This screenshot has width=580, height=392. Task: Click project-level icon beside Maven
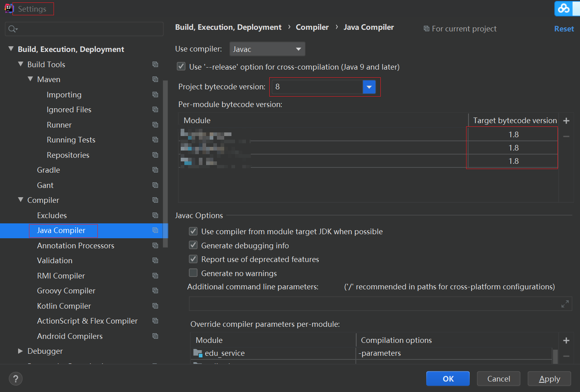click(x=155, y=79)
